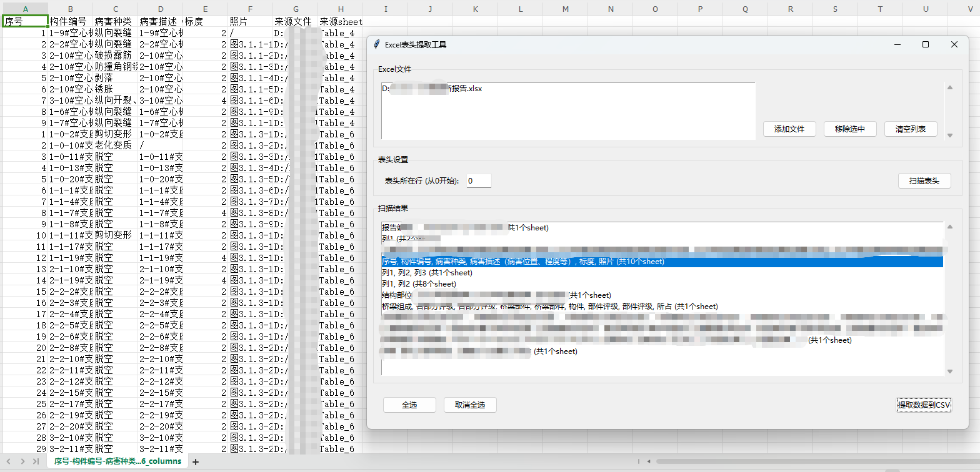Click the 添加文件 button
Viewport: 980px width, 472px height.
789,129
